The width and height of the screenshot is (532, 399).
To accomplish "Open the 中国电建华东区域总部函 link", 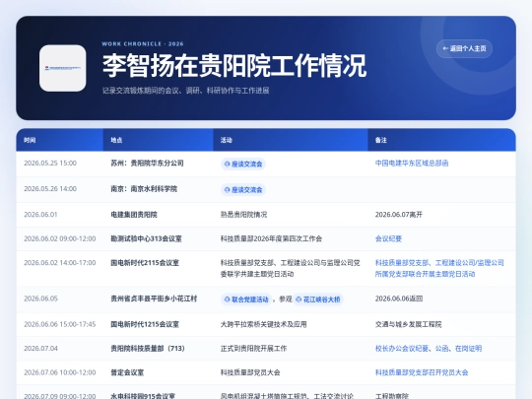I will [412, 164].
